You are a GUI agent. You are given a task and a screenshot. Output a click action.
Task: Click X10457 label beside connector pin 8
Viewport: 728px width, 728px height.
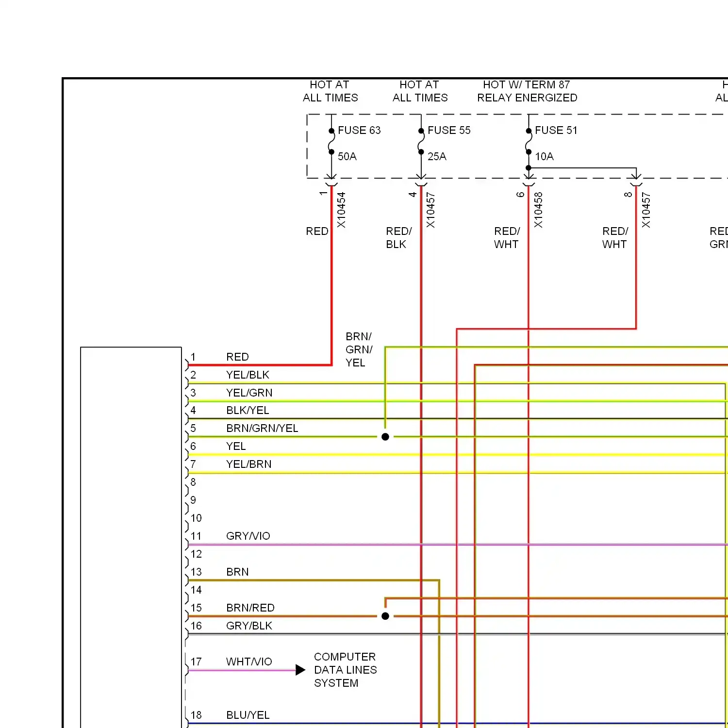coord(645,210)
